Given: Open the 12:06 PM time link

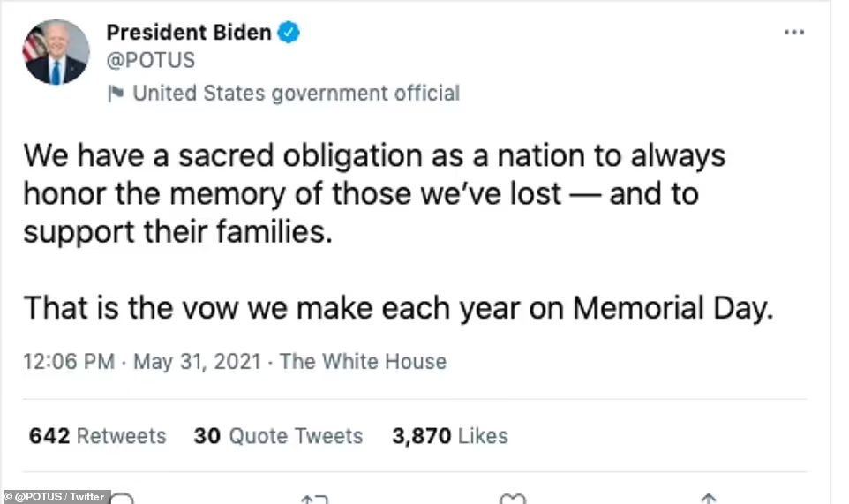Looking at the screenshot, I should (68, 361).
